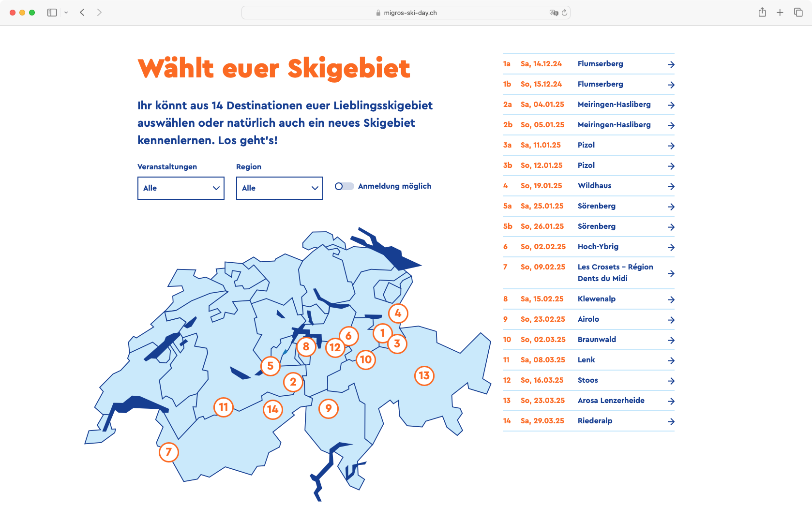Open the 5b Sörenberg event on 26.01.25
The height and width of the screenshot is (507, 812).
[x=589, y=226]
